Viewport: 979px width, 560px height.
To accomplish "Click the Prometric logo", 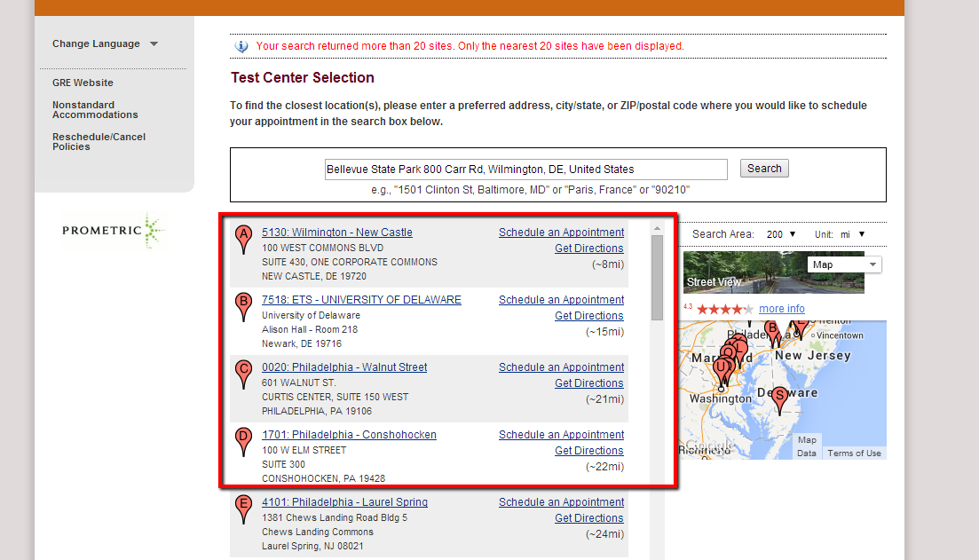I will tap(113, 231).
